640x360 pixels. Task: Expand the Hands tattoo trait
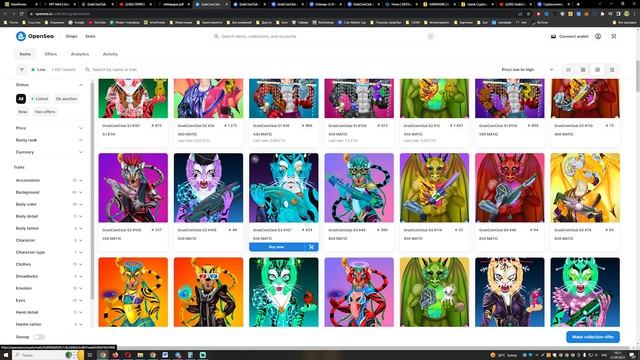pos(49,324)
